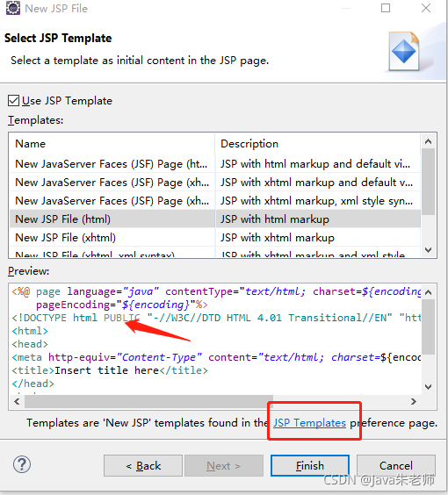Click the templates list scrollbar thumb

(429, 182)
